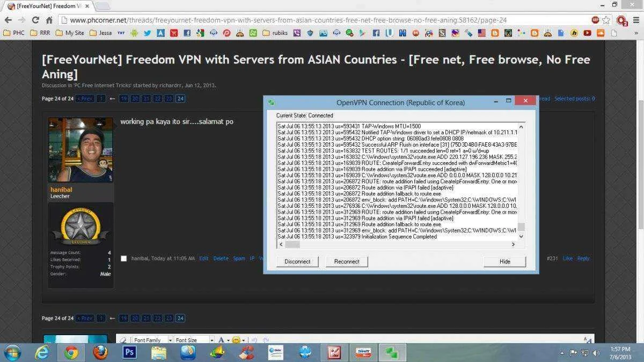Open the Chrome Home button
644x362 pixels.
49,20
